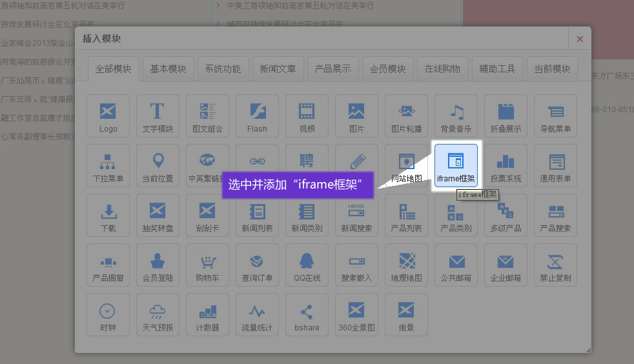Close the 插入模块 dialog

click(x=579, y=39)
